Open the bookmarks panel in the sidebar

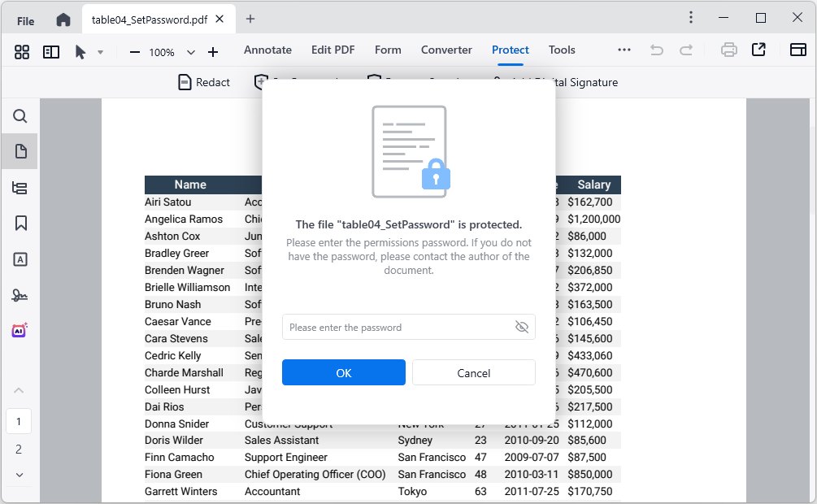(x=20, y=222)
